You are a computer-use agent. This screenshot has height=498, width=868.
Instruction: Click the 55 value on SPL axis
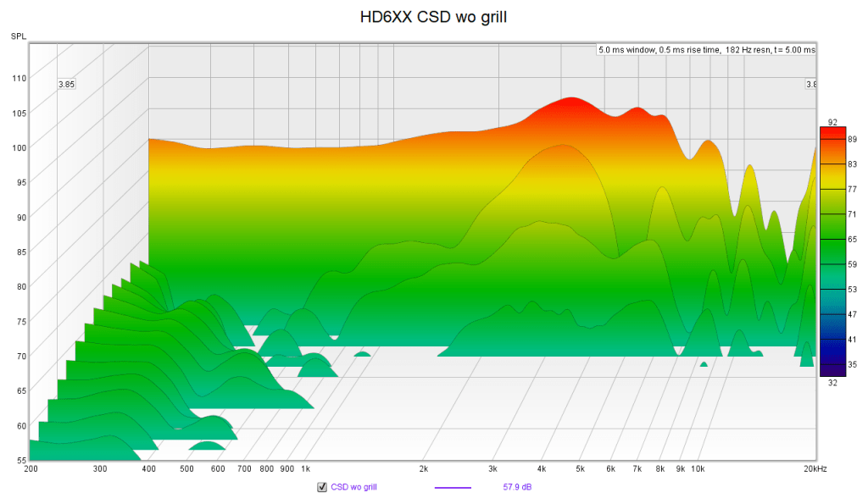pos(20,460)
